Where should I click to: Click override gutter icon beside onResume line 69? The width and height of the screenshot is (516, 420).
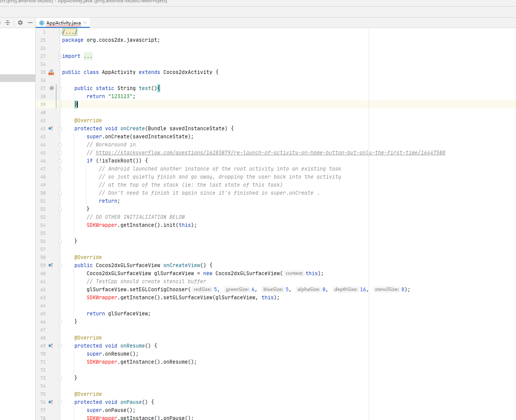pos(51,346)
